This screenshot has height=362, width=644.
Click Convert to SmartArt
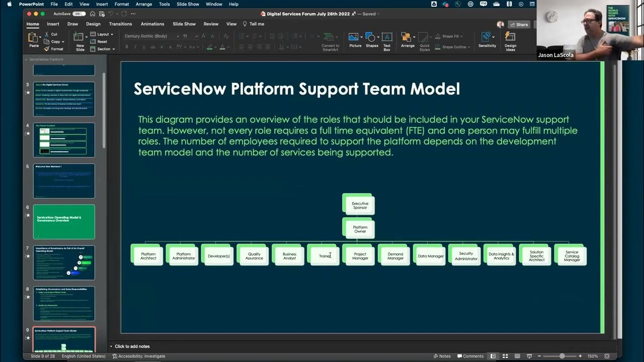(x=331, y=42)
